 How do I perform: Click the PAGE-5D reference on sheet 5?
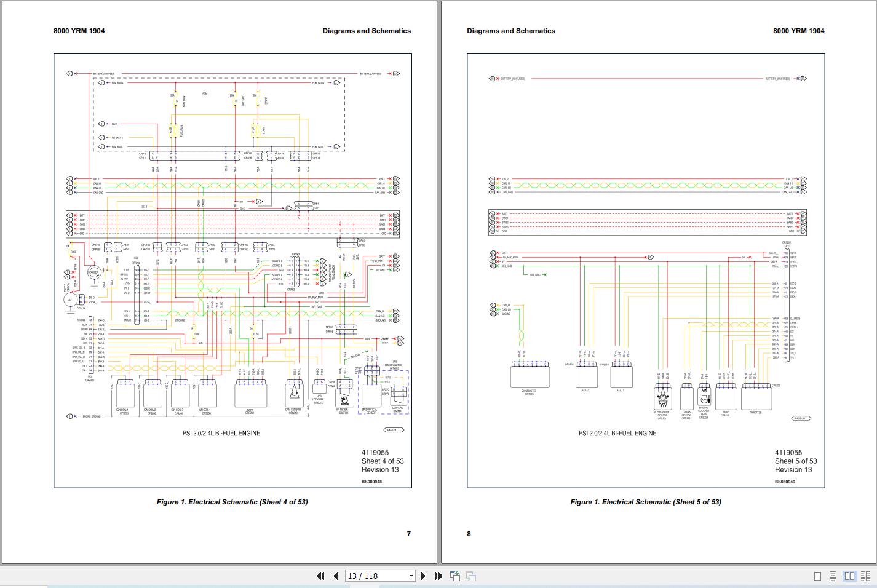pos(801,418)
